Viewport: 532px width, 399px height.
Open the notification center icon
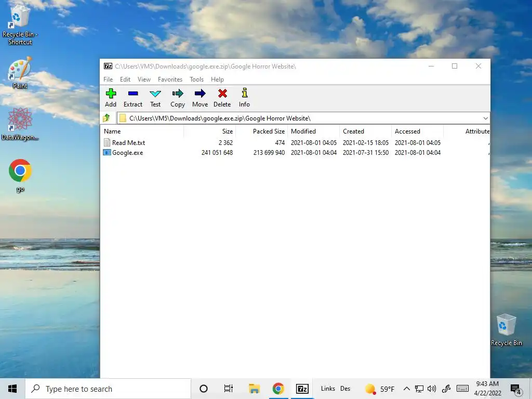[516, 390]
